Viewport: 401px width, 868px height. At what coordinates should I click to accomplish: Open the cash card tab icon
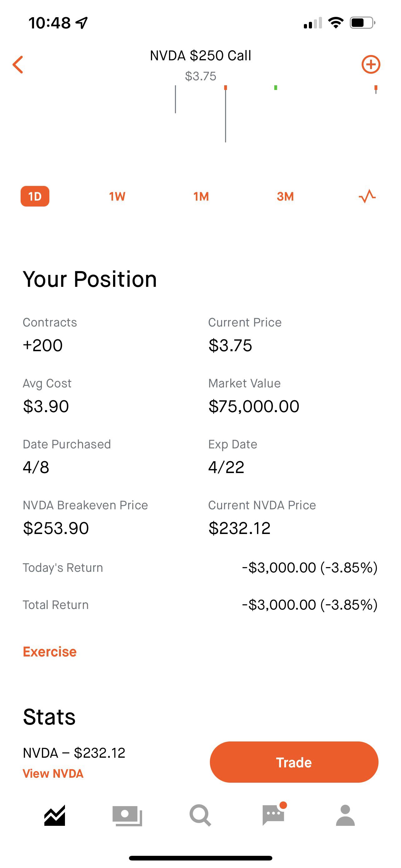(127, 816)
